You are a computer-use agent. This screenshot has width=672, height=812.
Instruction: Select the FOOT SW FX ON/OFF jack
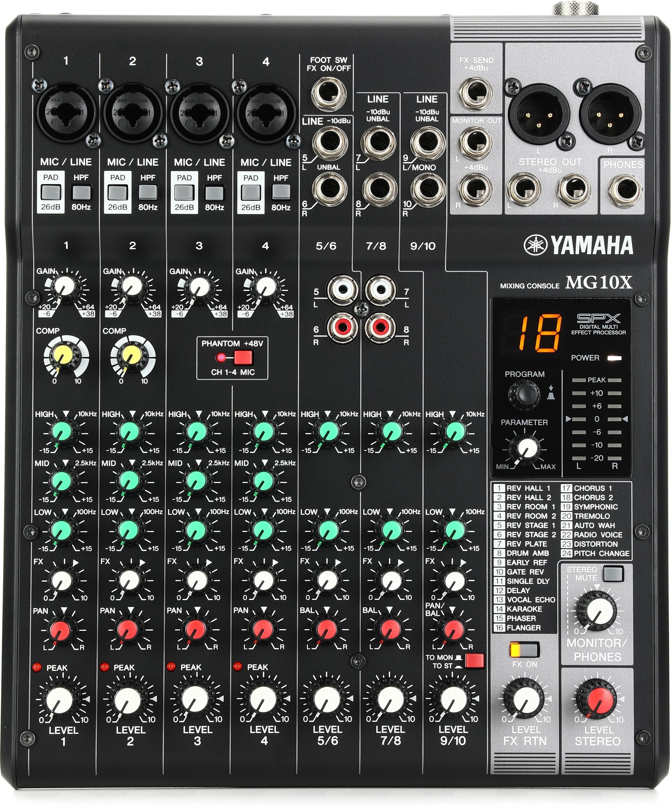point(329,91)
